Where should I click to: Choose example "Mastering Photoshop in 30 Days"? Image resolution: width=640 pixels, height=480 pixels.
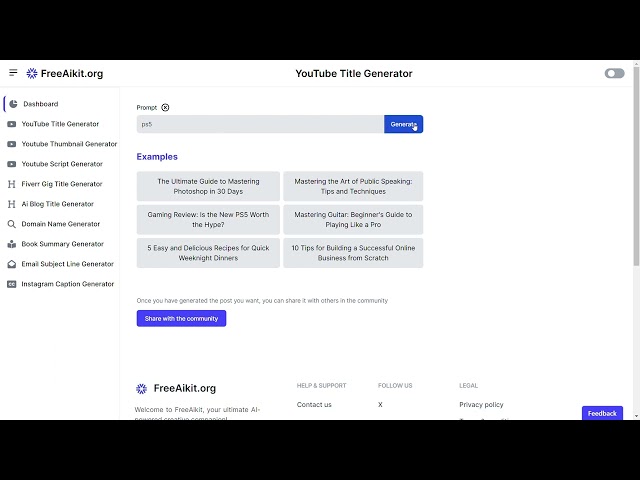tap(208, 186)
